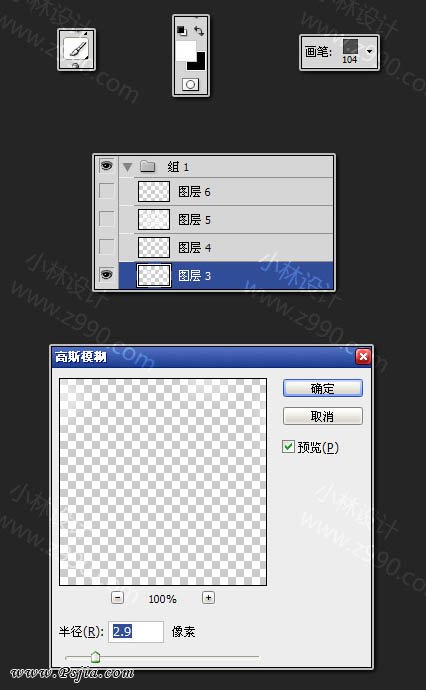The height and width of the screenshot is (690, 426).
Task: Hide the 图层 3 layer
Action: (x=106, y=275)
